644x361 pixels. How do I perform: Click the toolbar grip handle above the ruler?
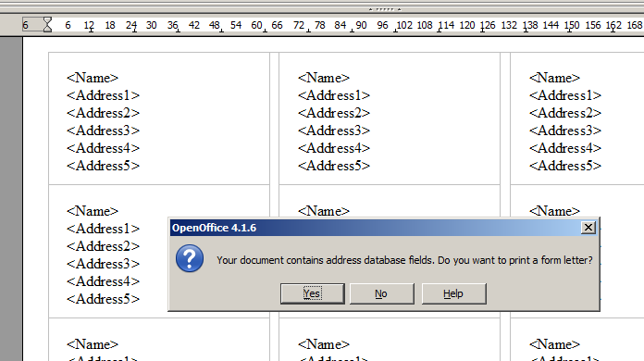[385, 9]
